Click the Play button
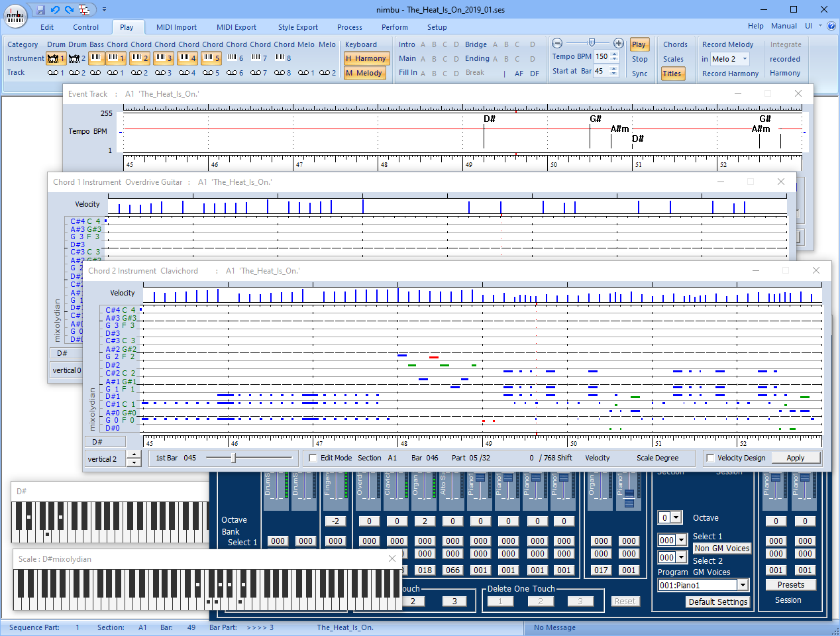This screenshot has height=636, width=840. click(639, 44)
